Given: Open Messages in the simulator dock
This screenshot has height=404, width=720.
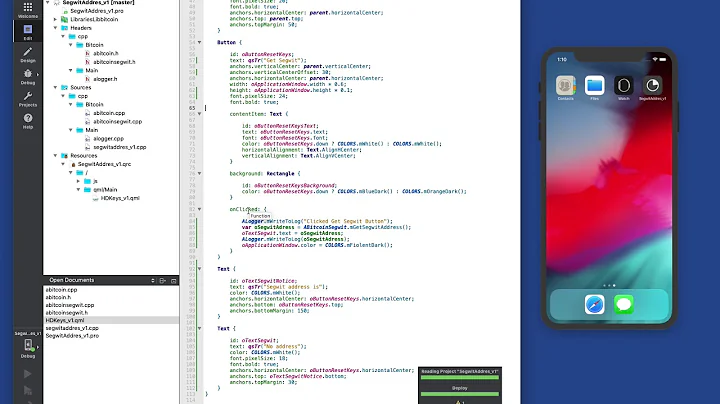Looking at the screenshot, I should [x=624, y=305].
